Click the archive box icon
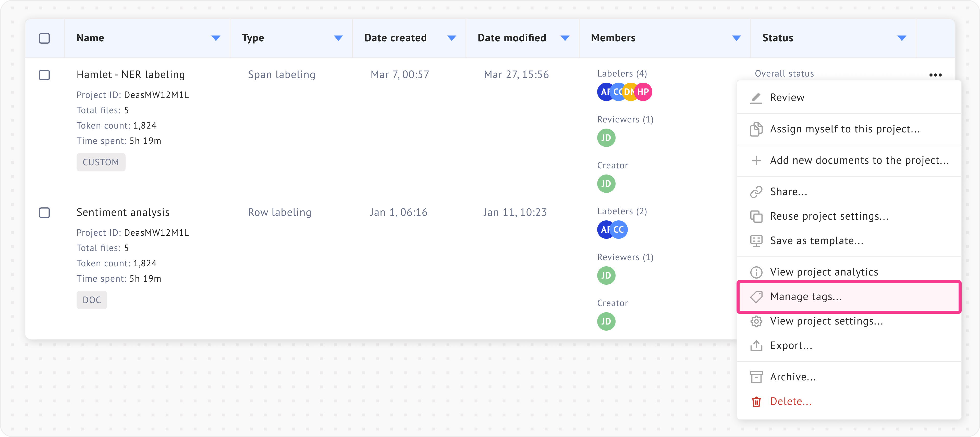This screenshot has height=437, width=980. [x=756, y=377]
